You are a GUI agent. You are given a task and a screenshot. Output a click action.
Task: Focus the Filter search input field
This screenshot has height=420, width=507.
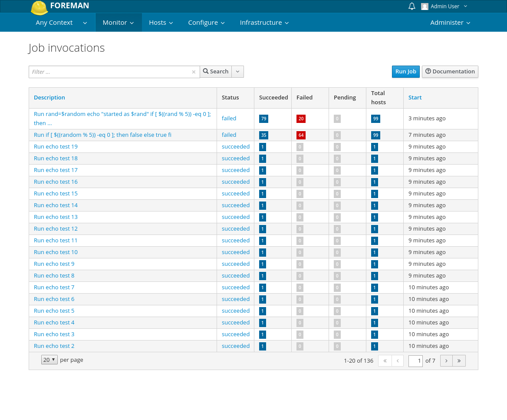pos(111,72)
